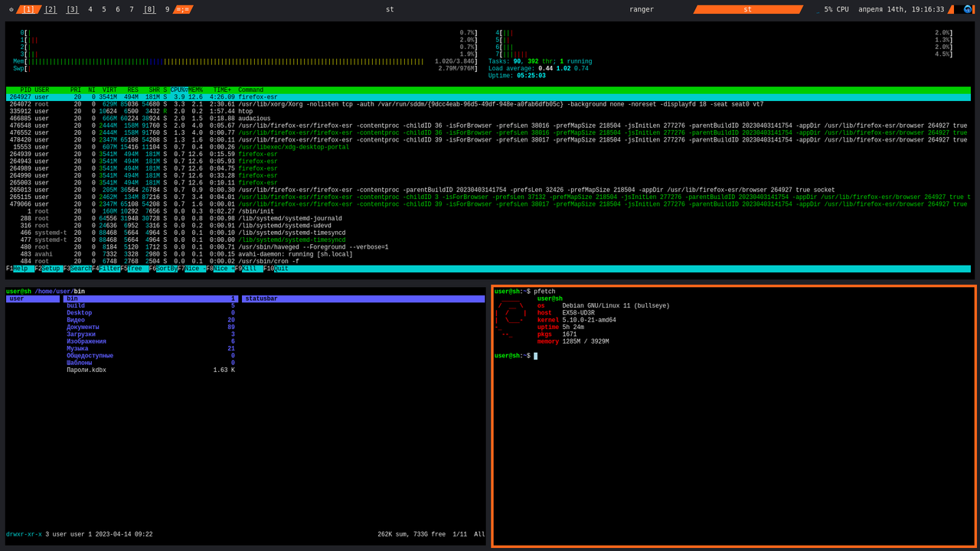Click htop F9 Kill button
The height and width of the screenshot is (551, 980).
coord(249,269)
